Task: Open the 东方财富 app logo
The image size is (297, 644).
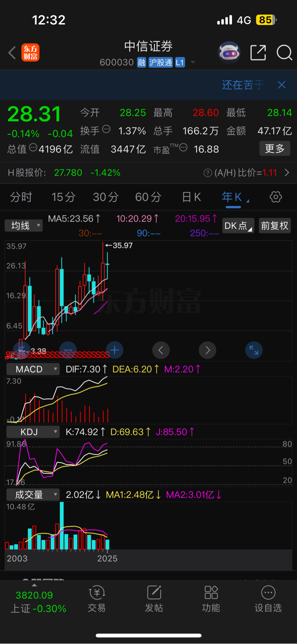Action: point(31,53)
